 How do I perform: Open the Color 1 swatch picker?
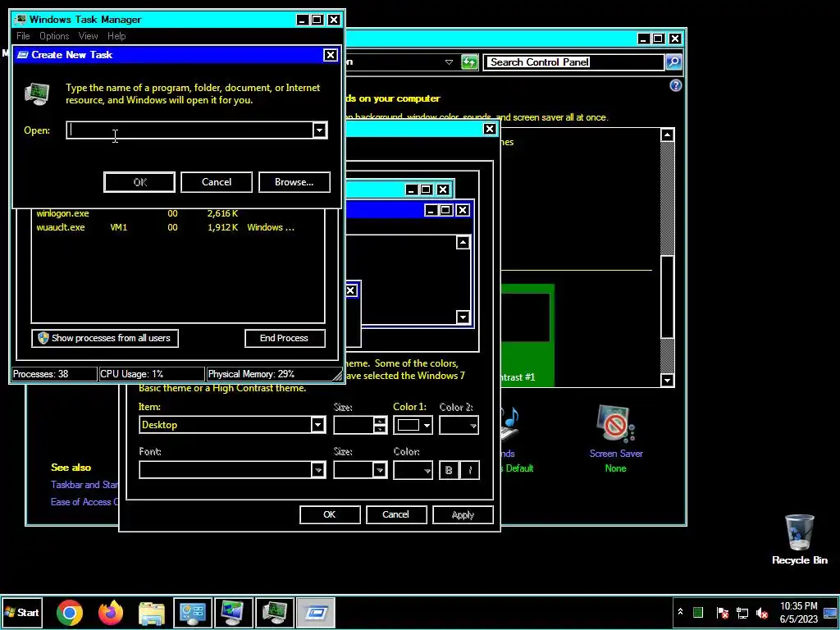(413, 425)
